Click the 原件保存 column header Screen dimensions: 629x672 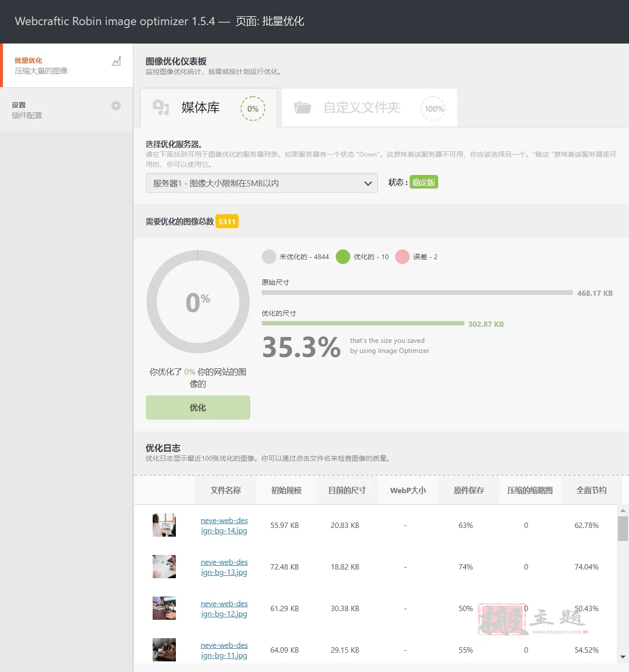click(x=469, y=490)
